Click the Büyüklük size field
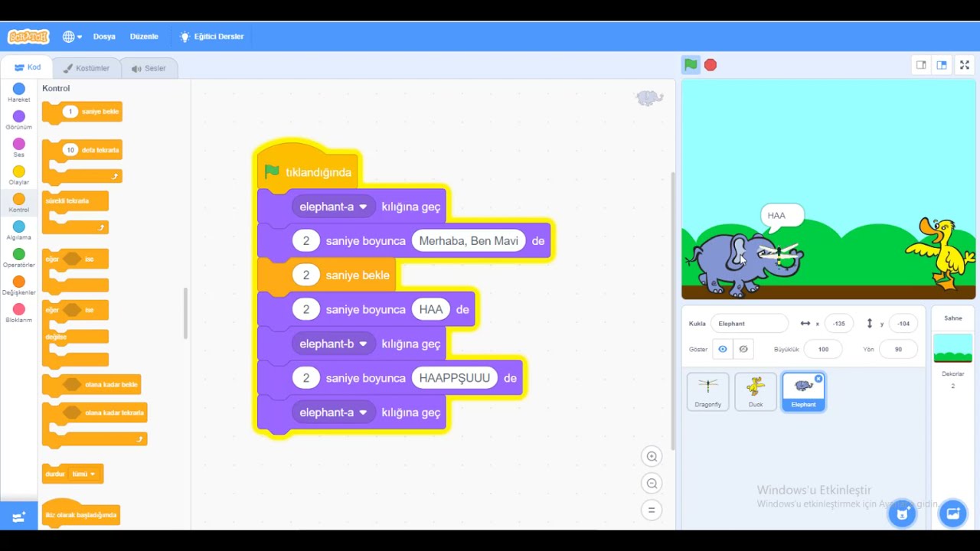 click(823, 349)
